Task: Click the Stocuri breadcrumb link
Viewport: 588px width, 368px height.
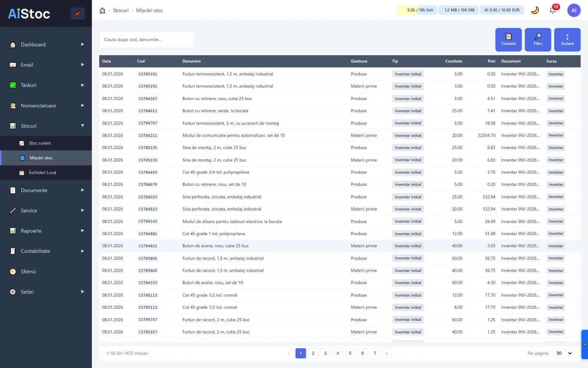Action: click(x=121, y=10)
